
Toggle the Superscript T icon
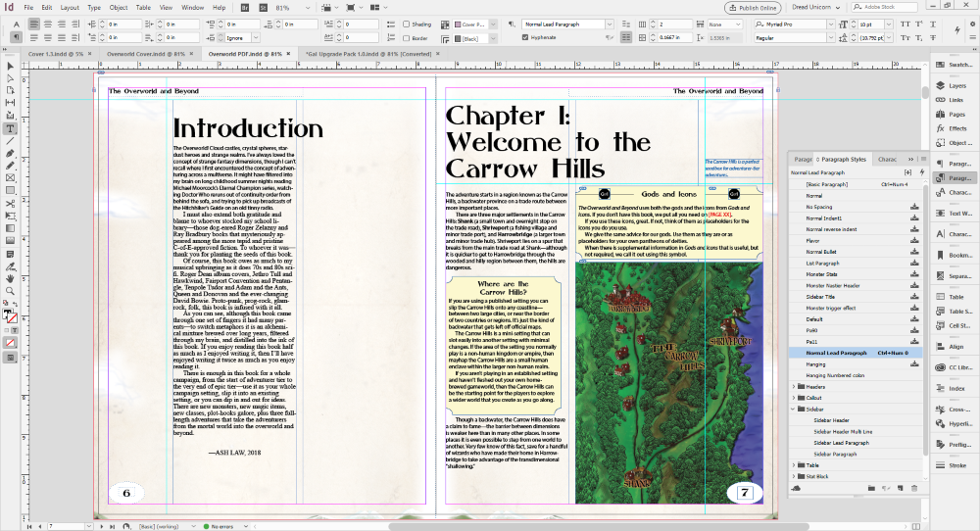tap(919, 24)
